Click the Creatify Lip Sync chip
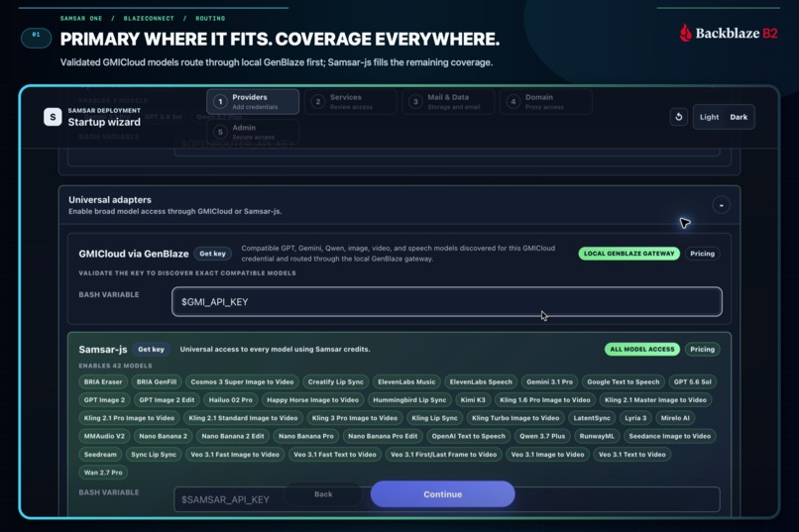Screen dimensions: 799x532 (336, 381)
